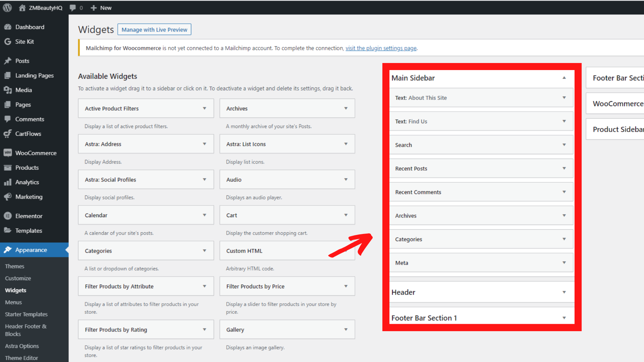The width and height of the screenshot is (644, 362).
Task: Click the Marketing megaphone icon
Action: (8, 197)
